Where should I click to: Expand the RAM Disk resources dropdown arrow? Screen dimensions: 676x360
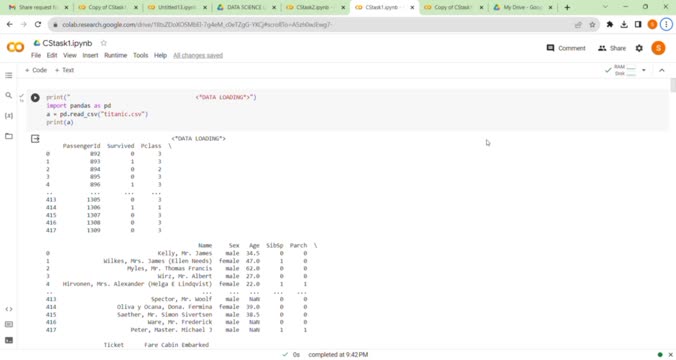644,70
